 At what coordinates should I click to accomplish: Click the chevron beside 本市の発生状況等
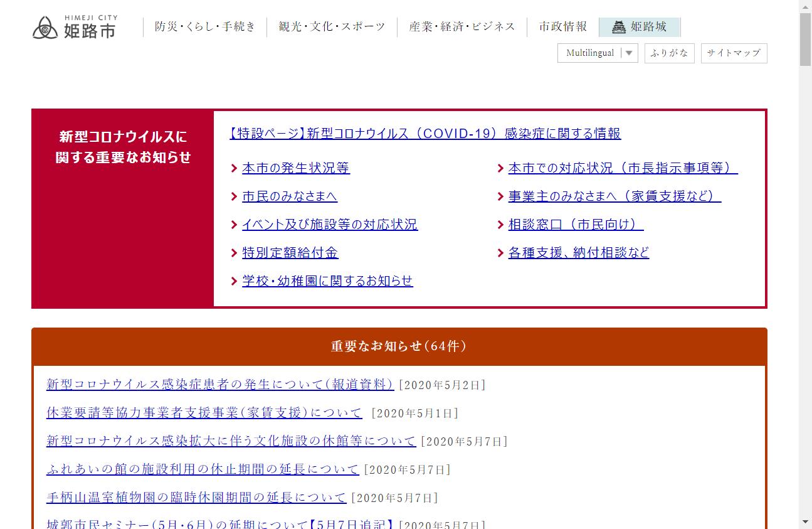[x=234, y=169]
